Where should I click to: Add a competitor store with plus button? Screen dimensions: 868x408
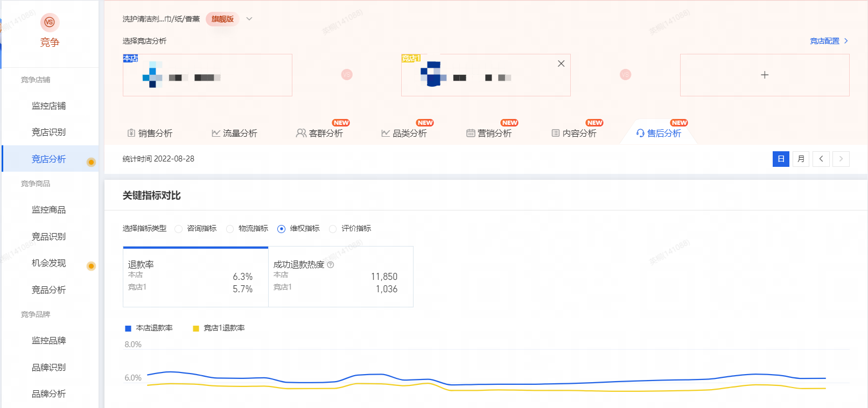(x=765, y=75)
